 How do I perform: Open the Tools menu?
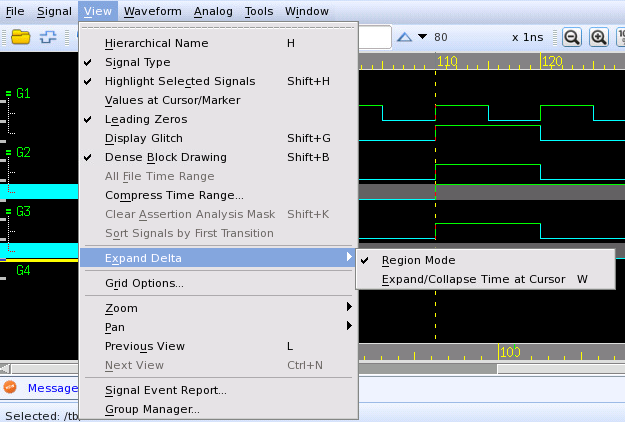[x=259, y=11]
